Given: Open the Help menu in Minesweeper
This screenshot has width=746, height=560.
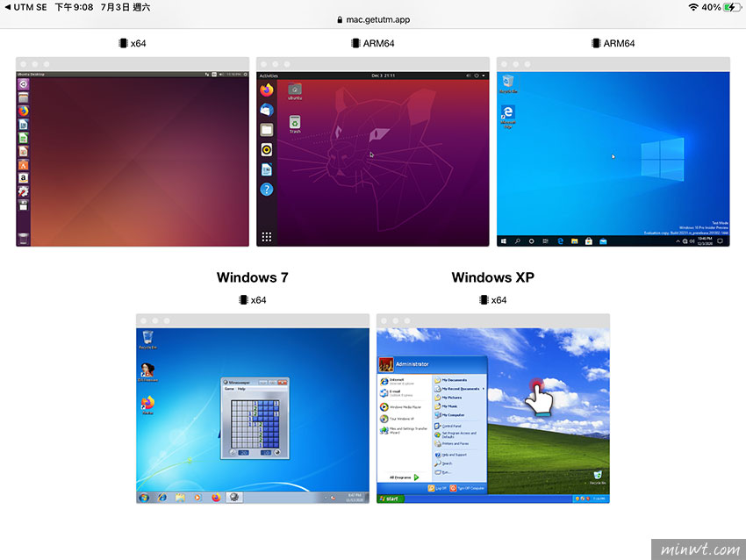Looking at the screenshot, I should click(241, 389).
